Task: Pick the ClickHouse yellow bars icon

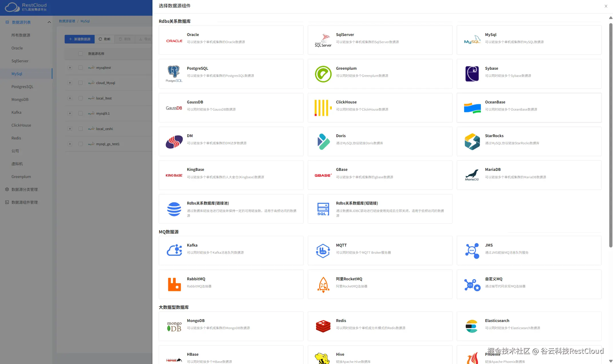Action: coord(323,108)
